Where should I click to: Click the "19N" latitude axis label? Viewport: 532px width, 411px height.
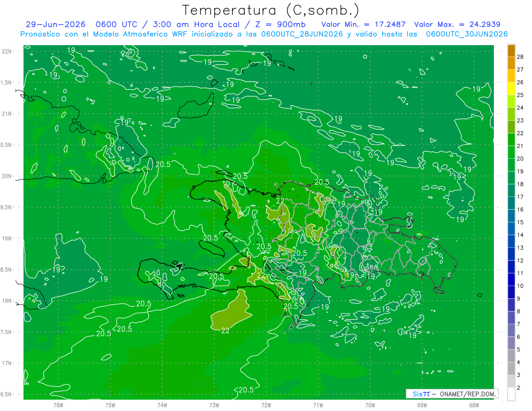tap(8, 238)
